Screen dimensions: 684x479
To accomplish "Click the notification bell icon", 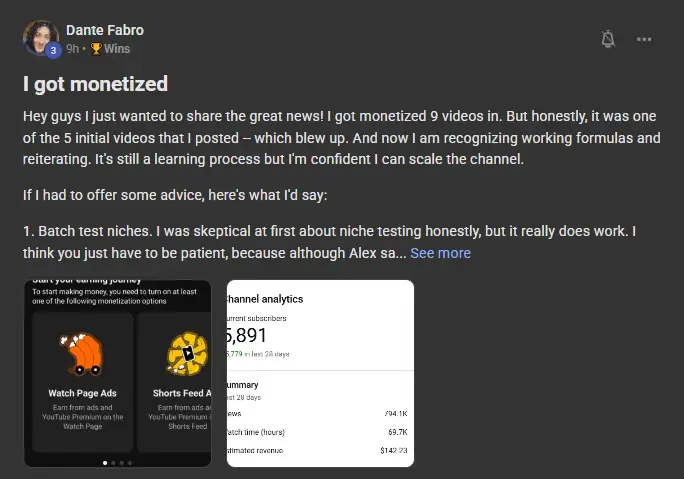I will coord(608,39).
